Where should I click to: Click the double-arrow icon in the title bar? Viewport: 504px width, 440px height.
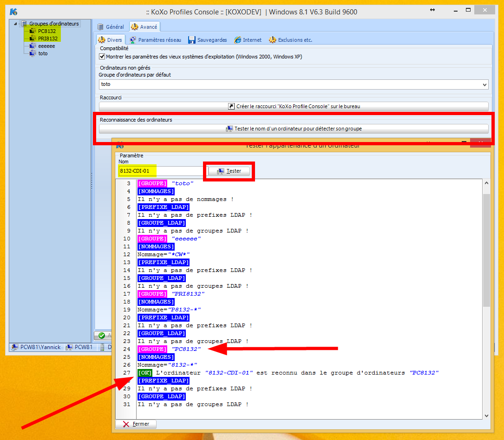[x=432, y=10]
